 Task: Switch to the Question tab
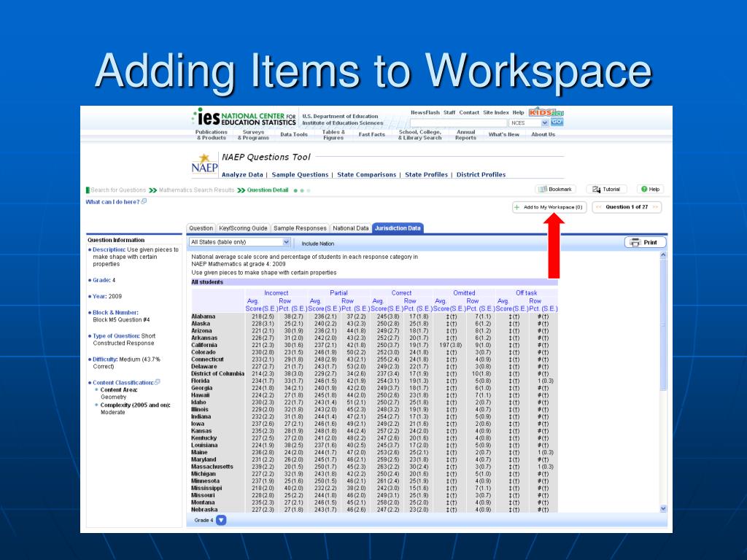pyautogui.click(x=201, y=228)
